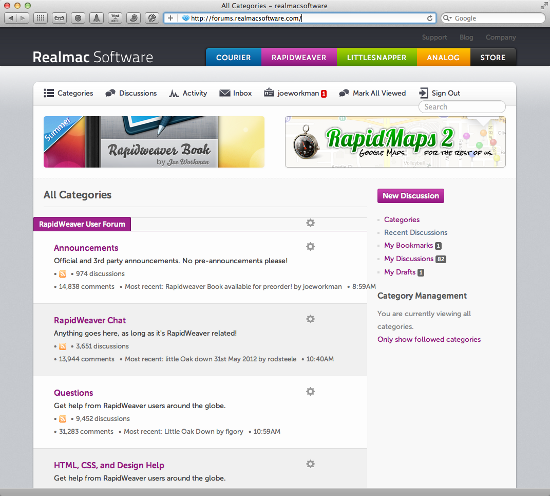Click '3,651 discussions' under RapidWeaver Chat
Viewport: 550px width, 496px height.
point(102,346)
